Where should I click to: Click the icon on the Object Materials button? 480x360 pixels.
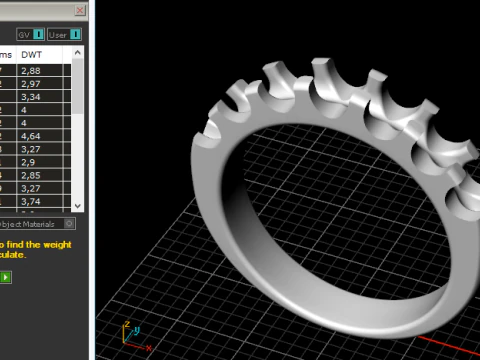[x=69, y=223]
